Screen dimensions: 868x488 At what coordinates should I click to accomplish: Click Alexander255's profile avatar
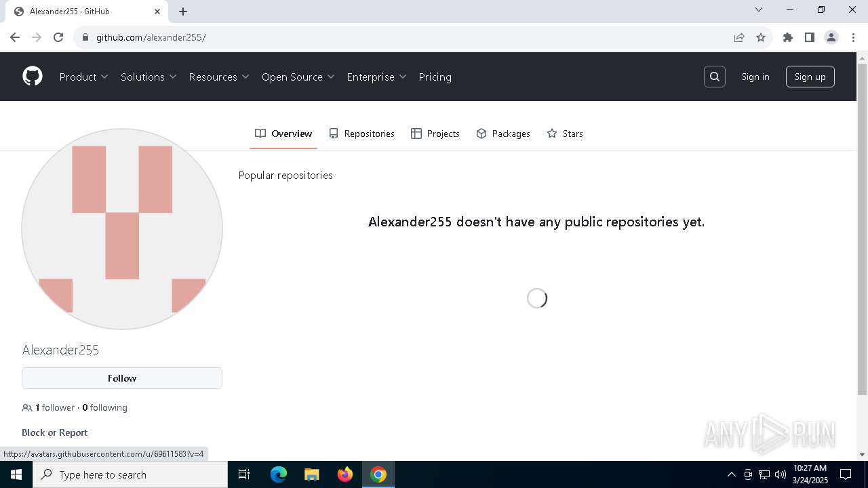click(x=122, y=229)
